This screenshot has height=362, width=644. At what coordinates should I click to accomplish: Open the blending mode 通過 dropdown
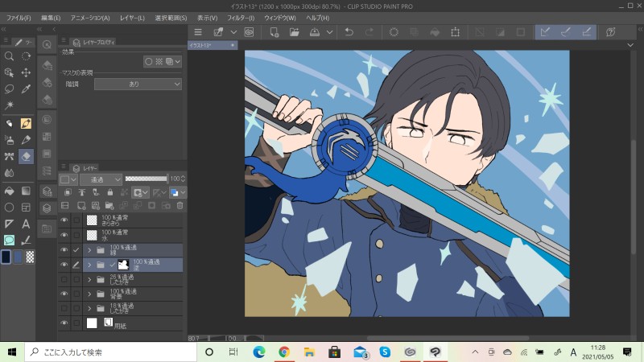pos(101,179)
